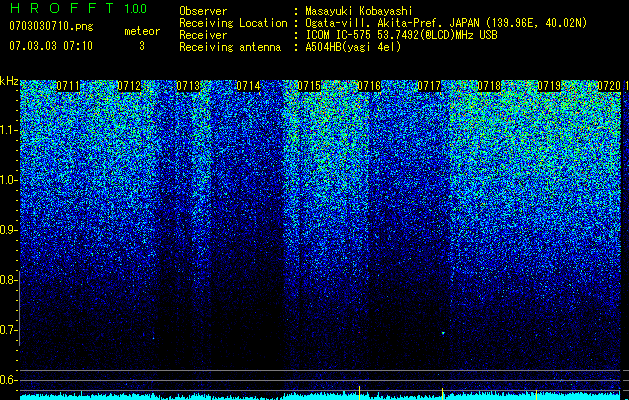
Task: Click the 1.0 kHz axis tick label
Action: pos(8,180)
